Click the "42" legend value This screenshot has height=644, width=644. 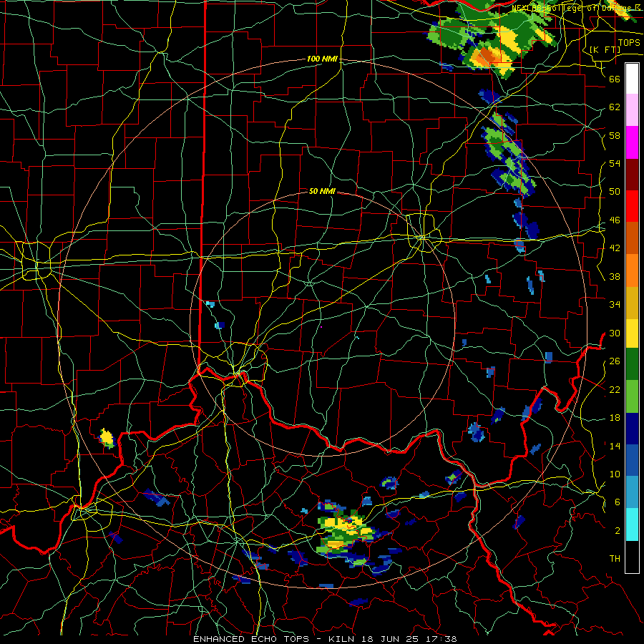tap(615, 248)
